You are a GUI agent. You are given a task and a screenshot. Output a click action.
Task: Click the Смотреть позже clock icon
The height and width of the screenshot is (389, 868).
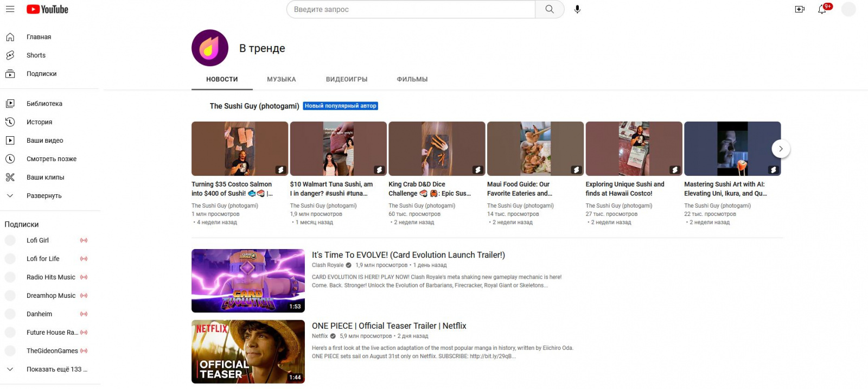(10, 159)
